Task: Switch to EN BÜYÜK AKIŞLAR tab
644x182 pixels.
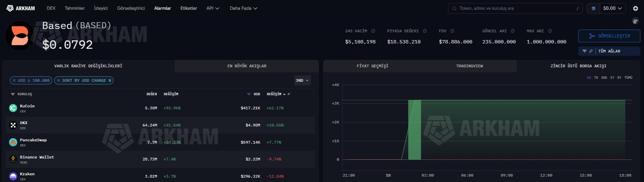Action: (x=247, y=66)
